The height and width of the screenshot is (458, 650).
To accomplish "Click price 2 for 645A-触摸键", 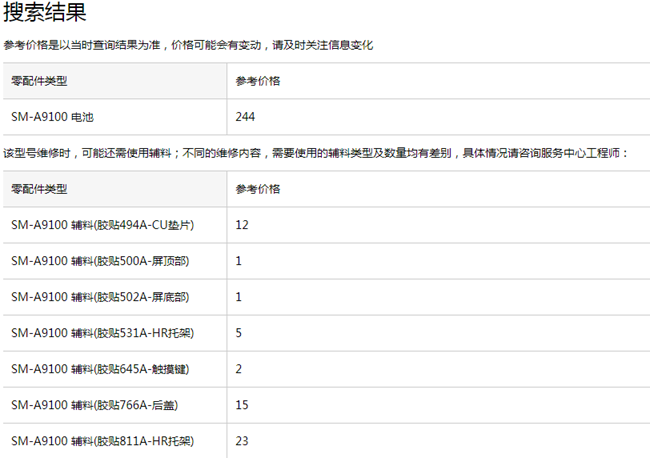I will point(238,369).
